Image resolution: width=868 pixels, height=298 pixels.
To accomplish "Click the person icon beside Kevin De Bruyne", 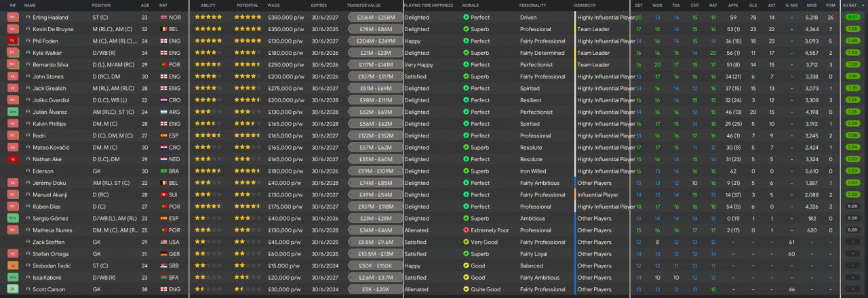I will (28, 29).
